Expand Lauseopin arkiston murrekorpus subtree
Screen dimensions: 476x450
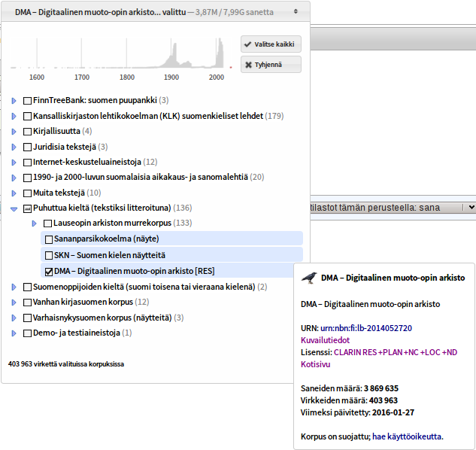point(35,223)
